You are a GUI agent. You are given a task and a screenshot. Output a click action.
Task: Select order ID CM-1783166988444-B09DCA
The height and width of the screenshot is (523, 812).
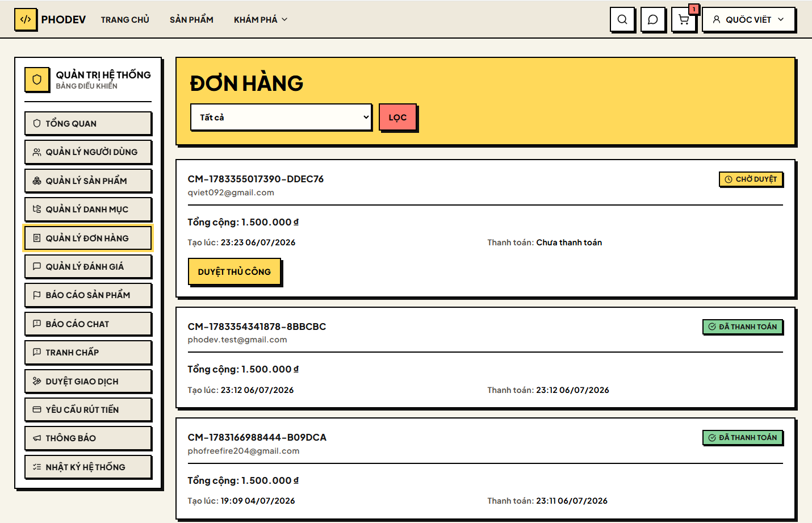pyautogui.click(x=257, y=437)
